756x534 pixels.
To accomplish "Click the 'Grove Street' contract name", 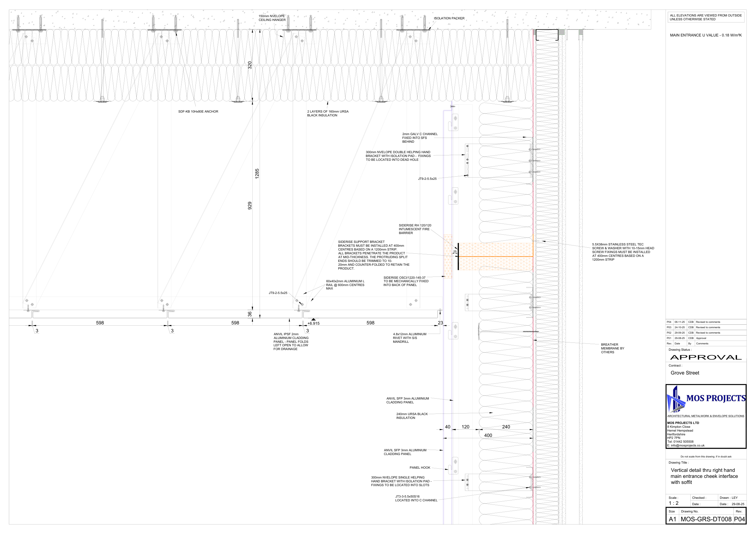I will pyautogui.click(x=685, y=373).
